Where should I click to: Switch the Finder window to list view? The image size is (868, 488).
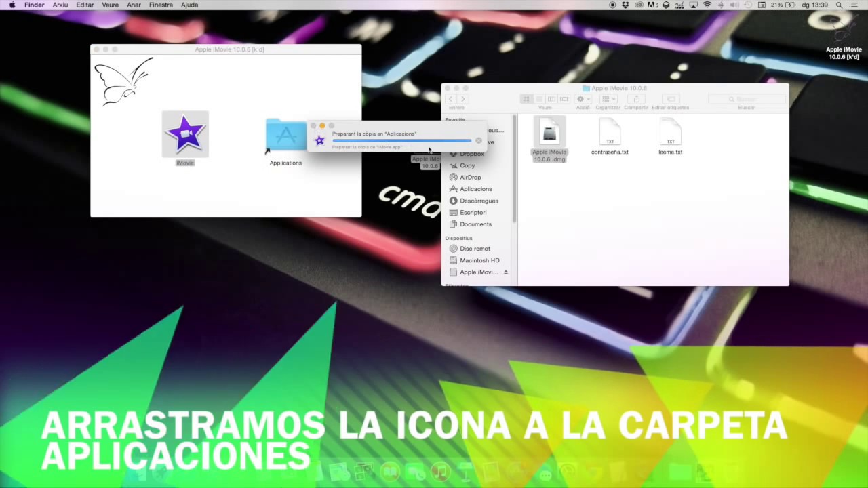(539, 99)
